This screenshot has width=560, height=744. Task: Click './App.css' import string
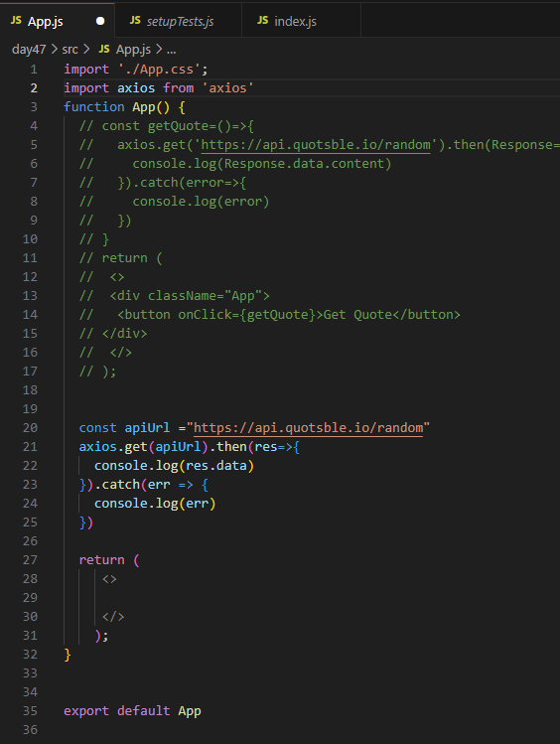(x=159, y=70)
